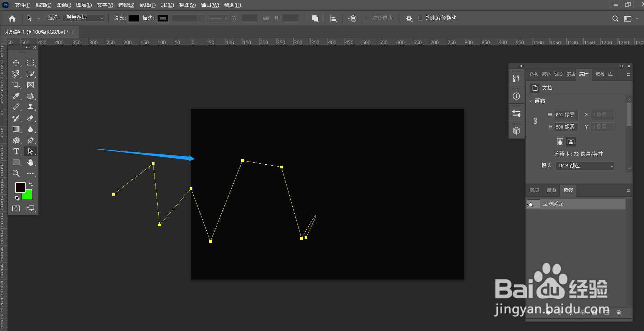Open the Properties panel flyout menu

(x=628, y=74)
